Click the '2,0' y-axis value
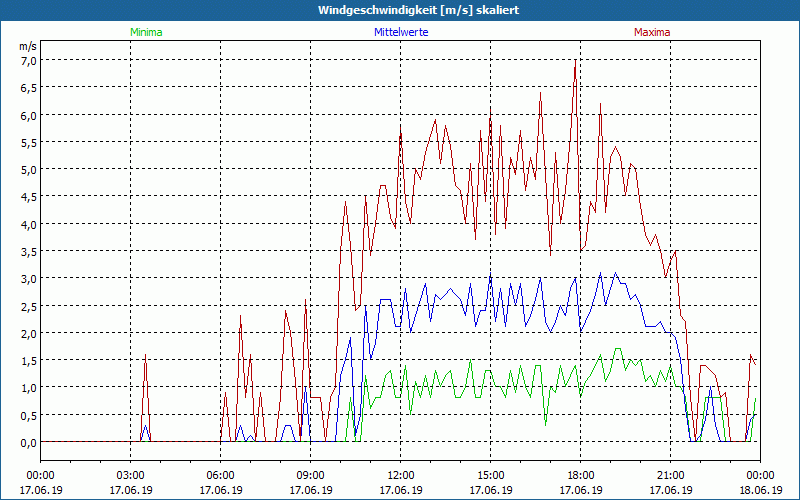Viewport: 800px width, 500px height. click(x=29, y=334)
